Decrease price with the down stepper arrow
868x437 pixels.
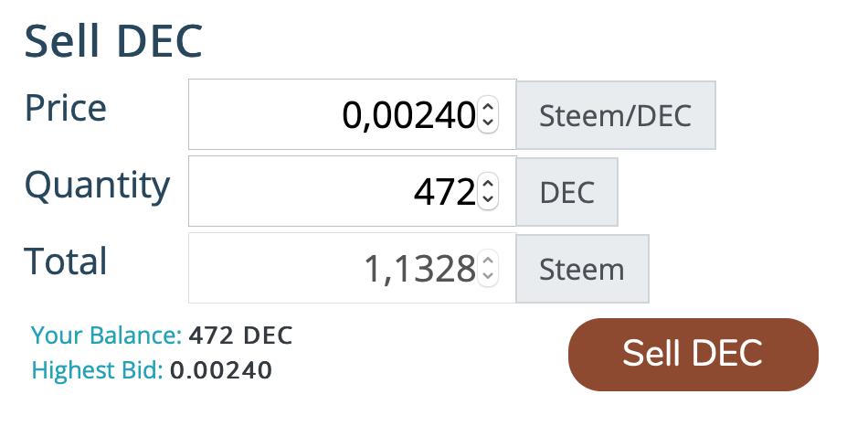click(488, 123)
